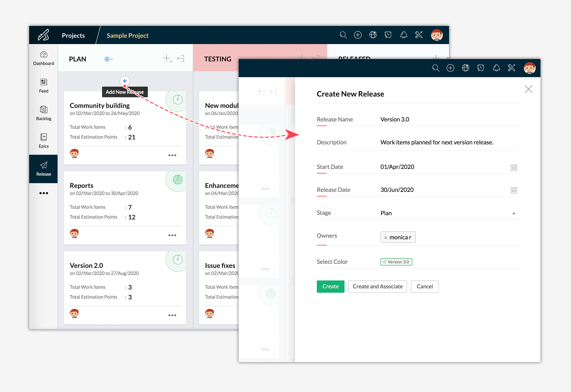Click the collapse arrow icon in the PLAN column

[181, 59]
